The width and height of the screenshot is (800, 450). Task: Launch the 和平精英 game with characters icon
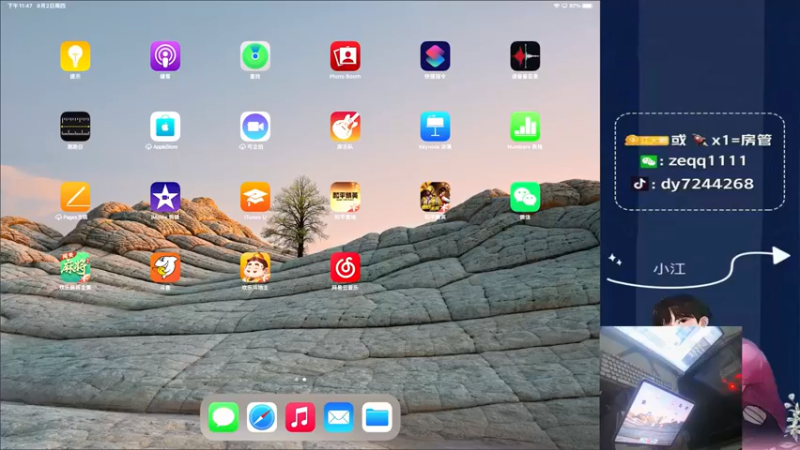coord(435,197)
